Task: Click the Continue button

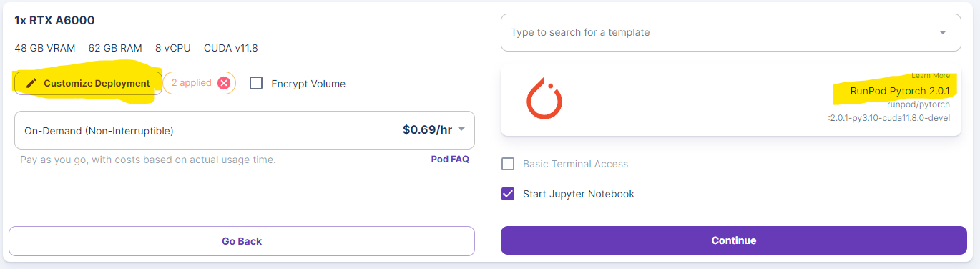Action: pyautogui.click(x=733, y=240)
